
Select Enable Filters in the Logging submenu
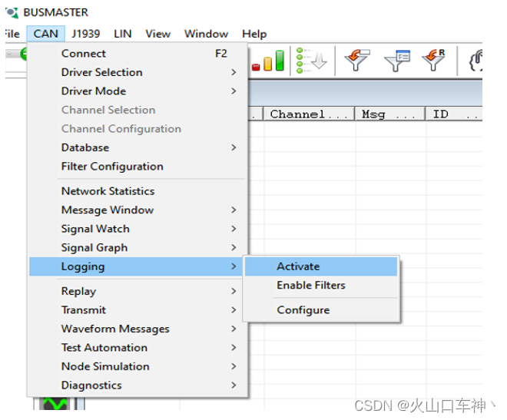[321, 285]
